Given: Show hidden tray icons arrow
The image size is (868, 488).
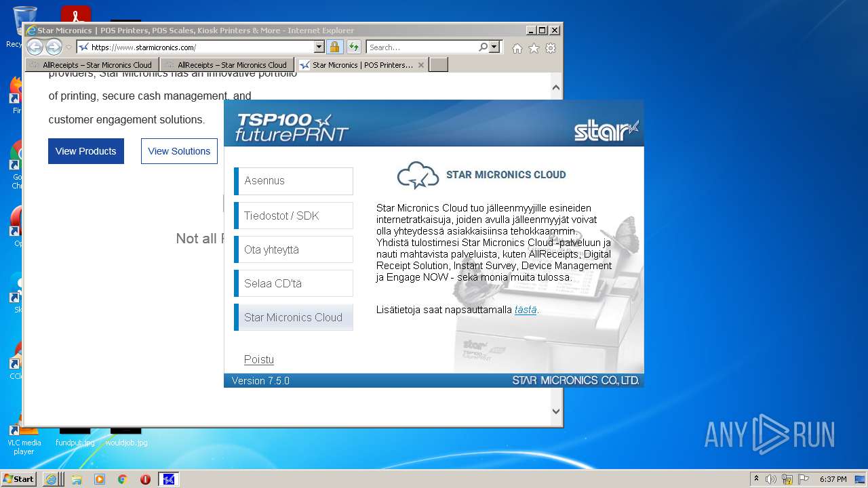Looking at the screenshot, I should point(756,479).
